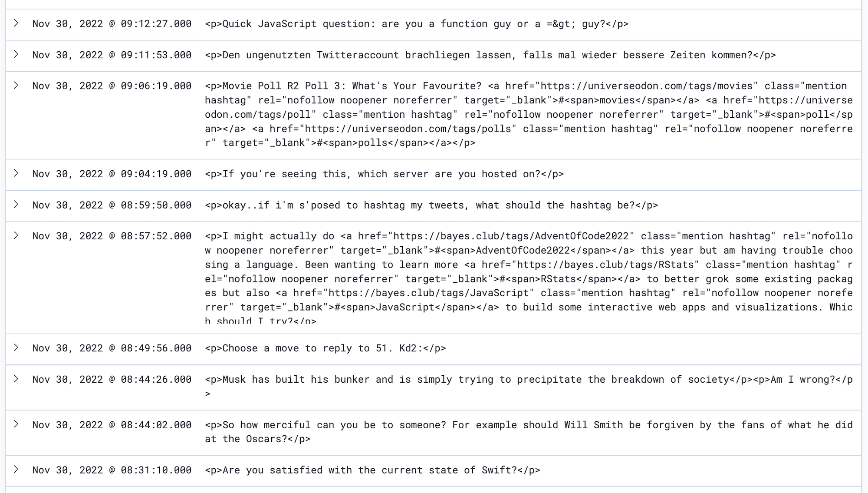Screen dimensions: 868x493
Task: Expand the Movie Poll R2 row
Action: tap(16, 85)
